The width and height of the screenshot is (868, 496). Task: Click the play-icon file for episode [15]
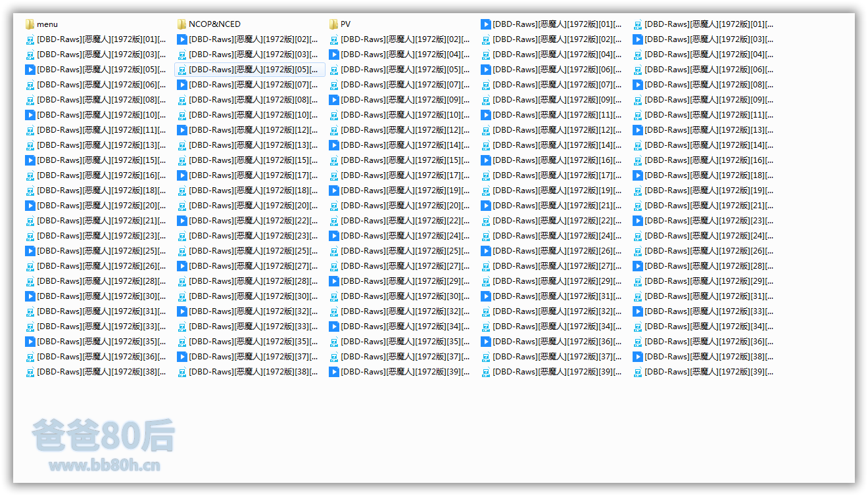click(96, 160)
